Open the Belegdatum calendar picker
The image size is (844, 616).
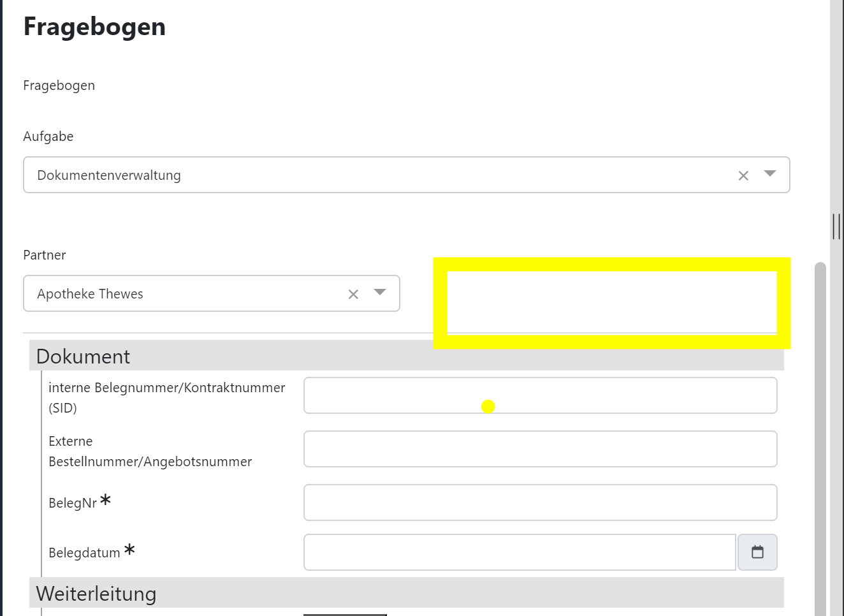[x=757, y=552]
